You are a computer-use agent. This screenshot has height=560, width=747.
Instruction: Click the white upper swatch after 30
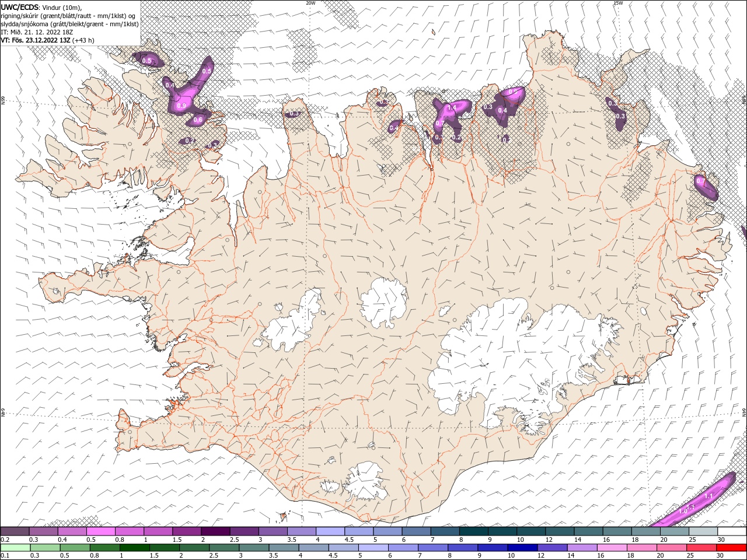coord(732,531)
